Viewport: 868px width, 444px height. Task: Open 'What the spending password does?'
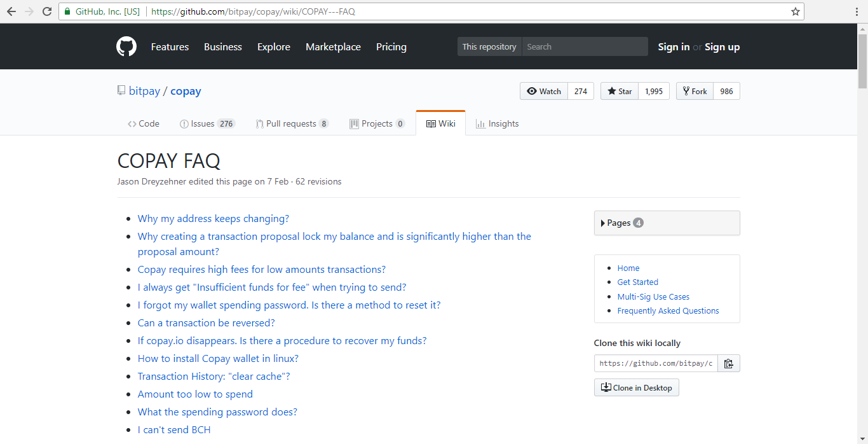click(217, 412)
